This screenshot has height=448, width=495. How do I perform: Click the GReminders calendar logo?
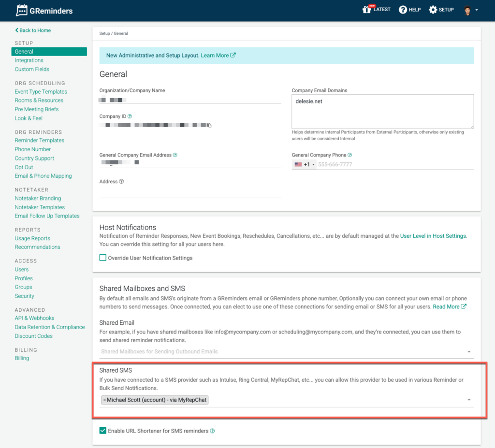(22, 10)
